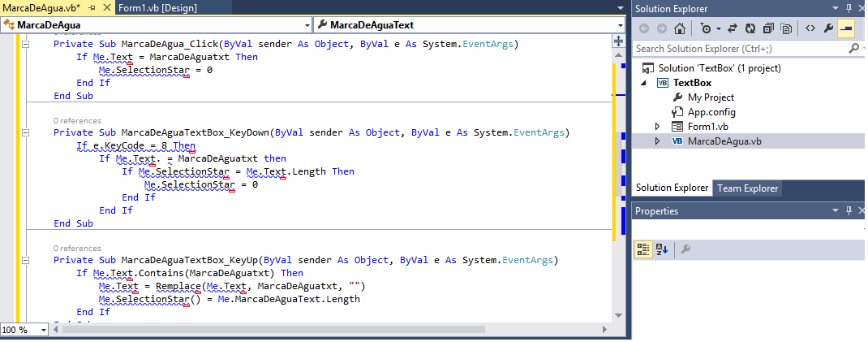
Task: Select MarcaDeAgua.vb in Solution Explorer
Action: click(x=724, y=141)
